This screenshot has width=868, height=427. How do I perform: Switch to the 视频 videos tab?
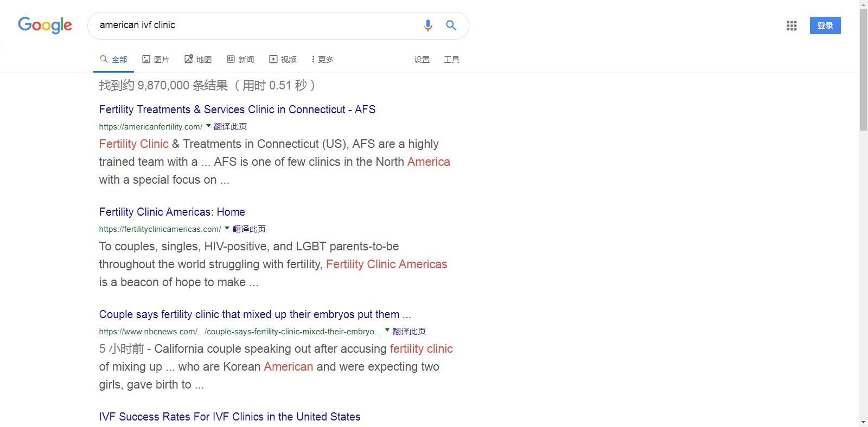click(x=283, y=60)
